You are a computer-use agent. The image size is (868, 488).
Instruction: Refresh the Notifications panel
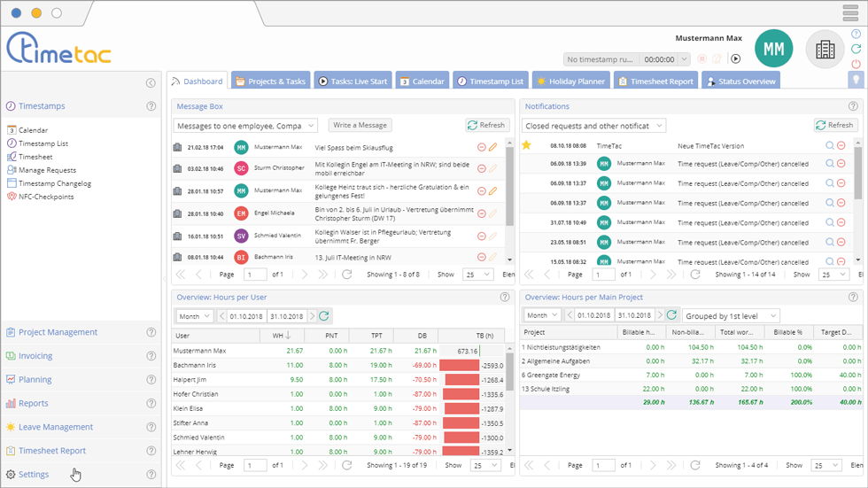pos(836,126)
